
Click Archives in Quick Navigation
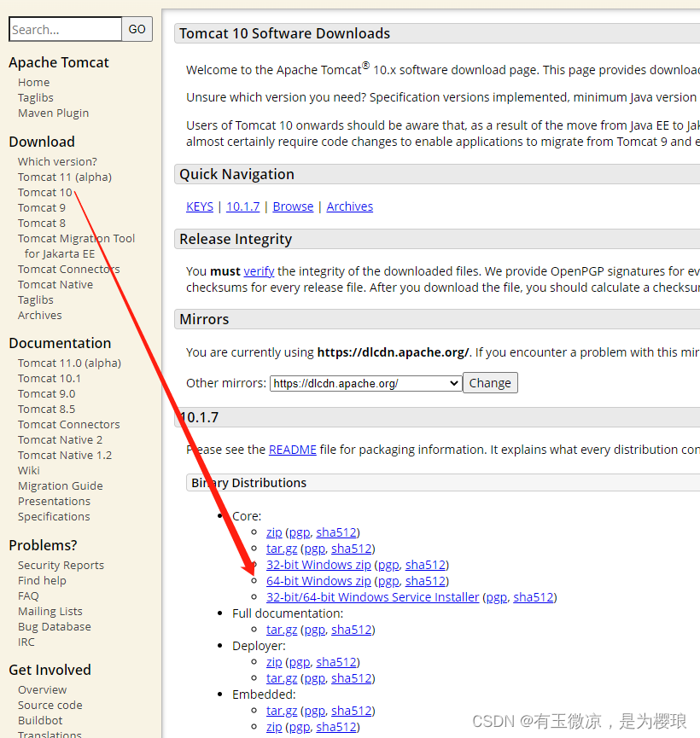click(349, 206)
